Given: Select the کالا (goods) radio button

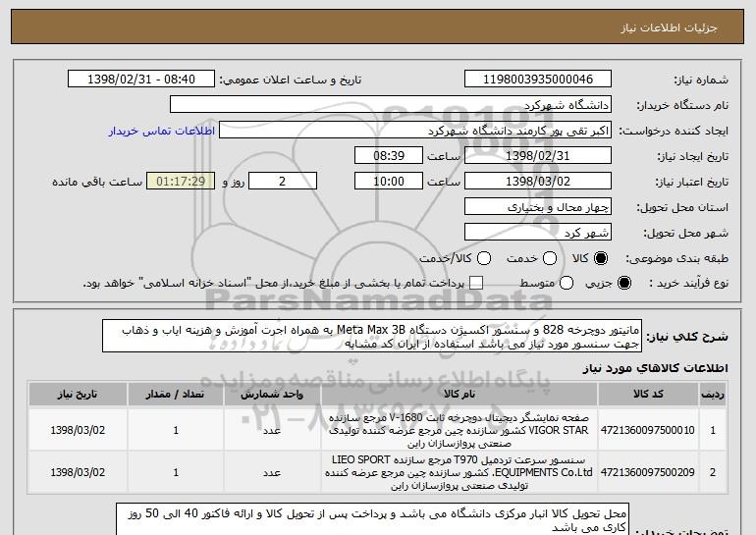Looking at the screenshot, I should (601, 258).
